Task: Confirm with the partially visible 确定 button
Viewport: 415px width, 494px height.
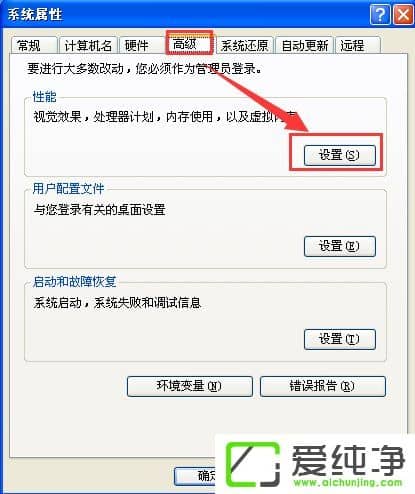Action: 195,476
